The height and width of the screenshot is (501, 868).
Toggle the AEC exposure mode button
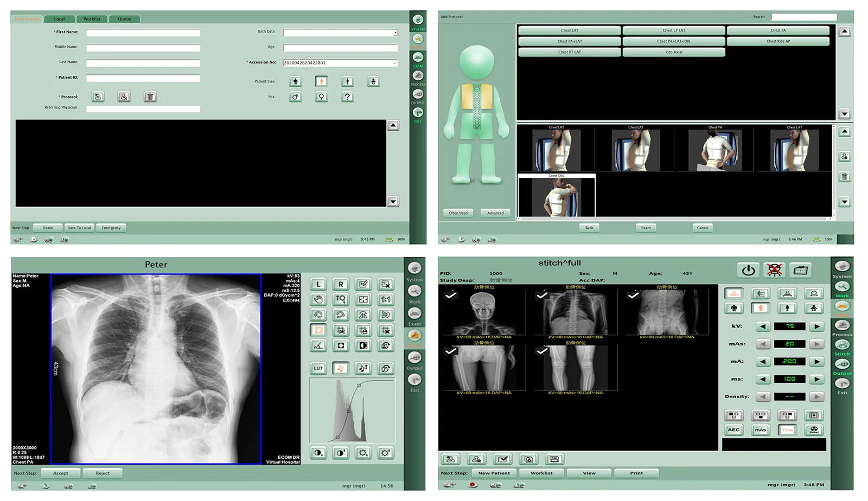click(733, 430)
